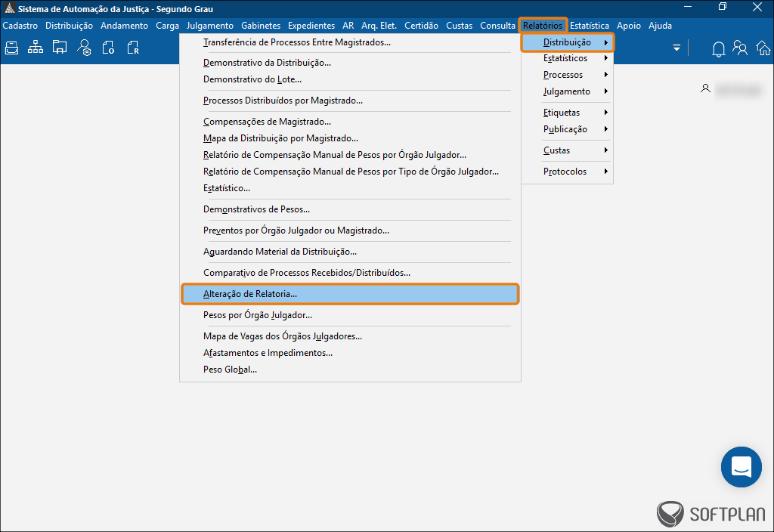Expand Custas submenu under Relatórios
Image resolution: width=774 pixels, height=532 pixels.
(x=568, y=150)
